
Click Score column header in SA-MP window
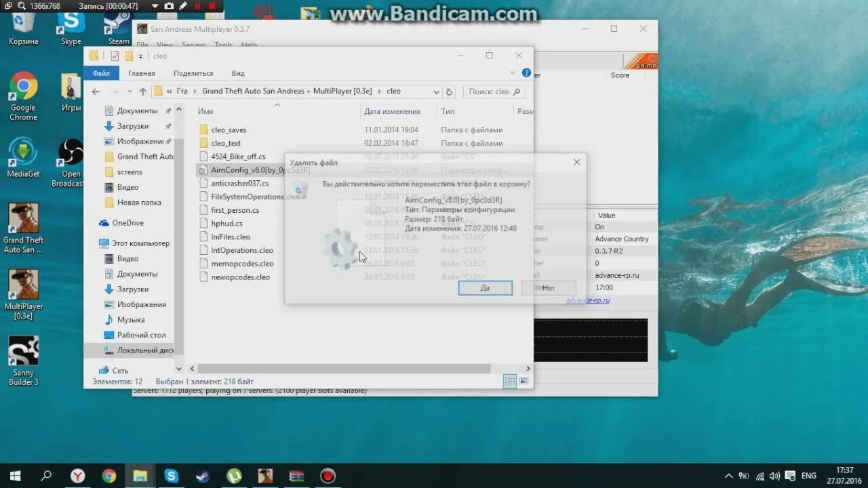coord(620,75)
